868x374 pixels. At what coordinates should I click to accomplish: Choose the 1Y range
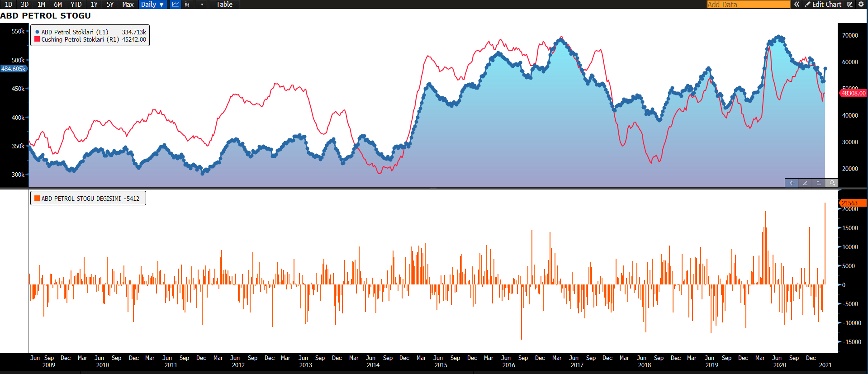(x=94, y=5)
